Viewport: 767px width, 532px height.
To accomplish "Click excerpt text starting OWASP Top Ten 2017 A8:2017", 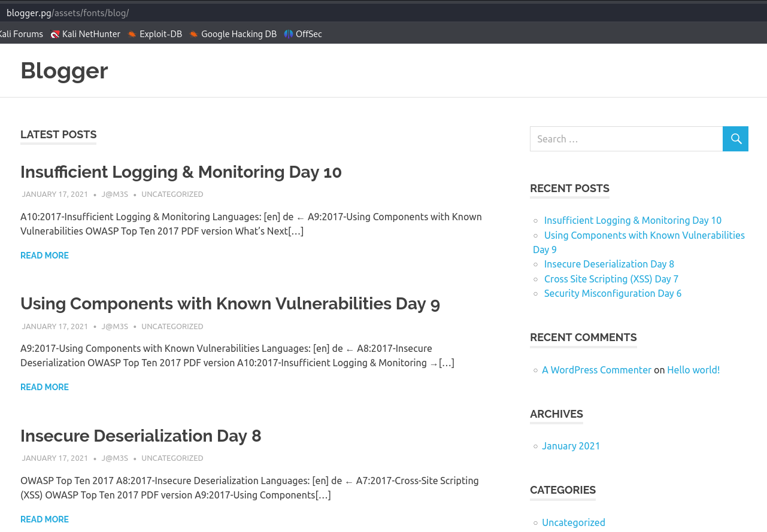I will point(249,488).
